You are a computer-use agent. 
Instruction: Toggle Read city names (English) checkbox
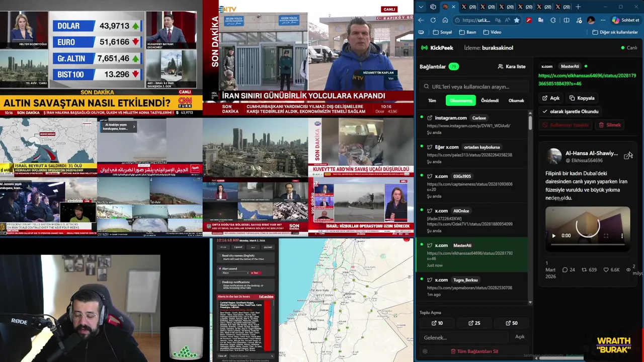click(220, 255)
